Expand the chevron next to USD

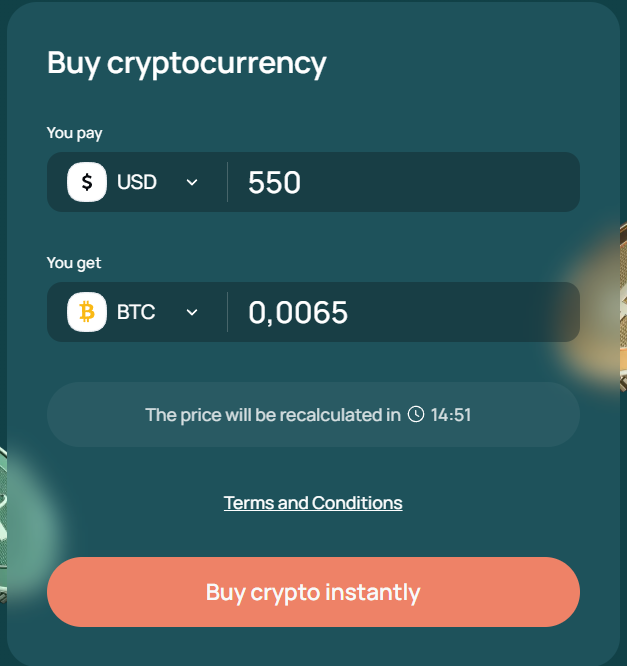click(192, 182)
